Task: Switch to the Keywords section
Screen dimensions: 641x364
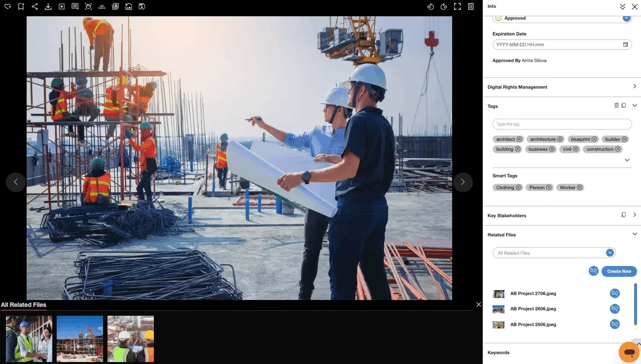Action: (x=499, y=352)
